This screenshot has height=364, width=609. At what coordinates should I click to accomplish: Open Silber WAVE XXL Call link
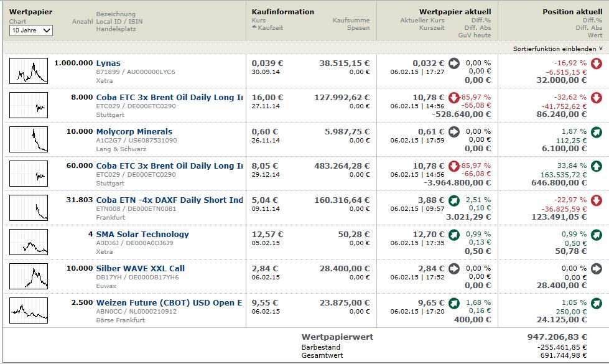(141, 268)
